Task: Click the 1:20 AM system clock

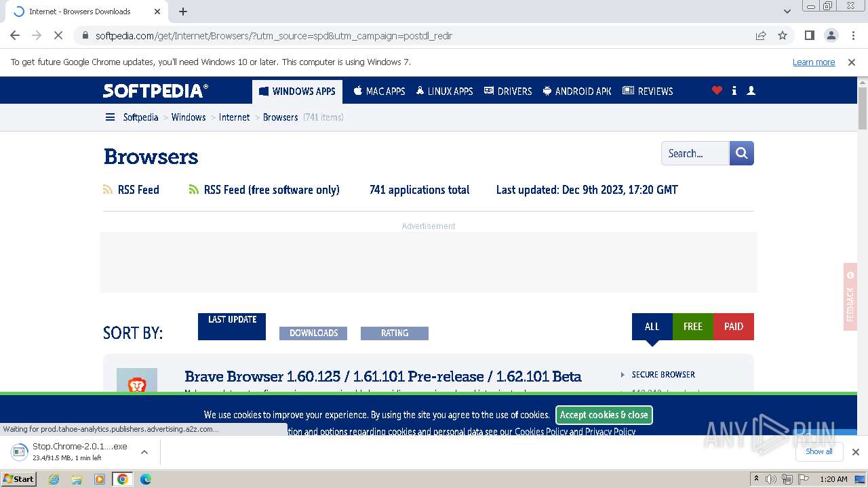Action: coord(833,479)
